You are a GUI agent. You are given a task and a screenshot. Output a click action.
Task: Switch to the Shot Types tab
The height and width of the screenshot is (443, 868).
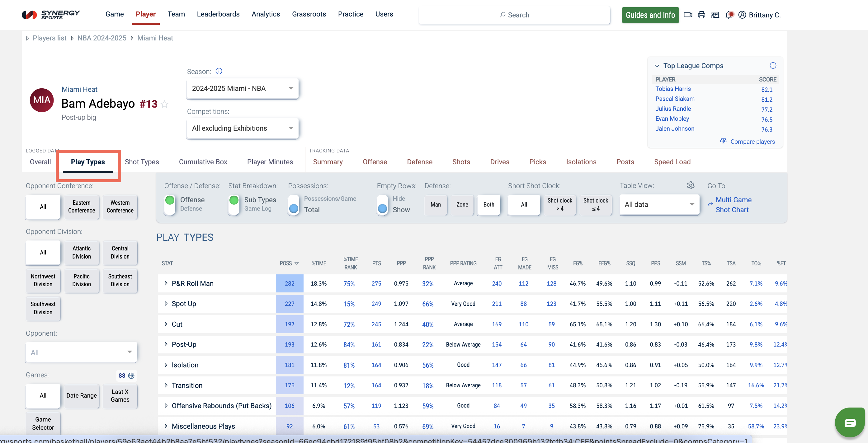[x=142, y=162]
